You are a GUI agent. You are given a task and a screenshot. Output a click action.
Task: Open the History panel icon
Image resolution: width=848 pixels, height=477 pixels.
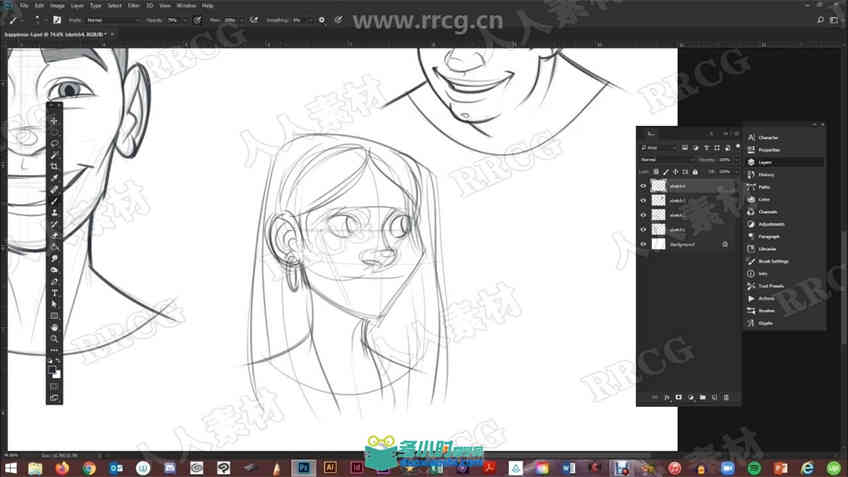pos(751,175)
